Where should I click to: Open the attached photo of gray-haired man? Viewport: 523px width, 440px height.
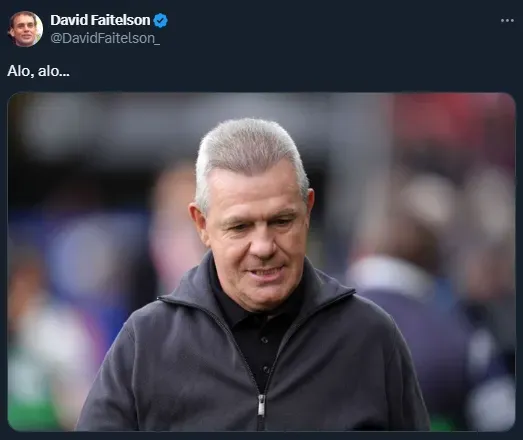click(x=262, y=262)
